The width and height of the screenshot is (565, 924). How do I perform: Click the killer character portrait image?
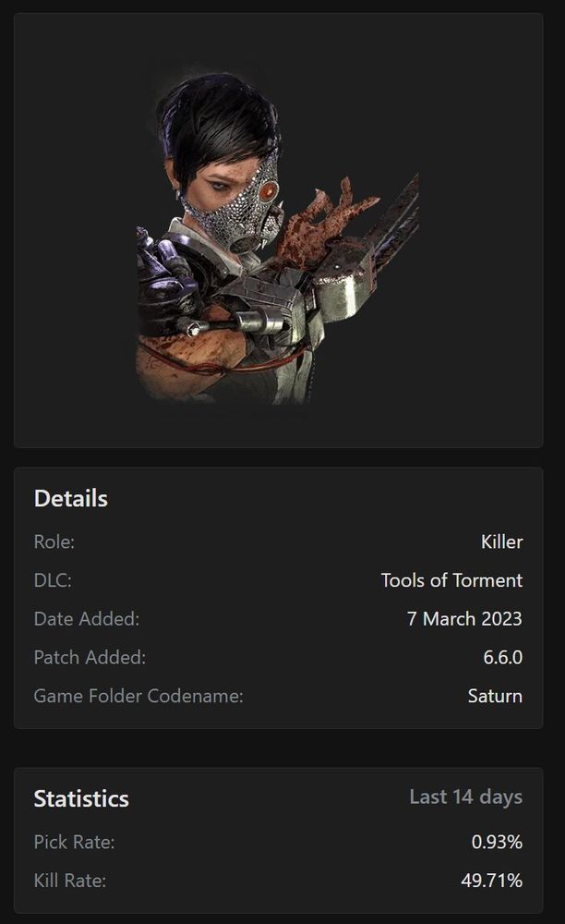click(x=278, y=238)
